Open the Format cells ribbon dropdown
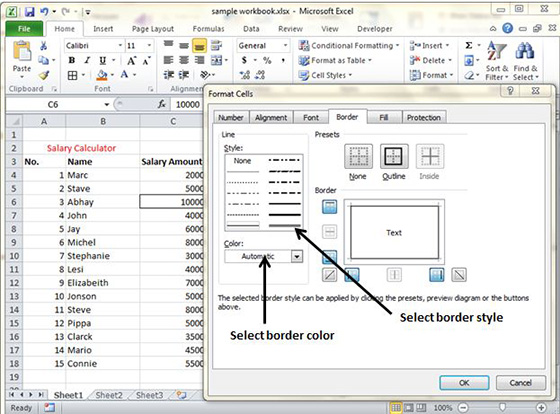Screen dimensions: 560x414 click(x=431, y=75)
